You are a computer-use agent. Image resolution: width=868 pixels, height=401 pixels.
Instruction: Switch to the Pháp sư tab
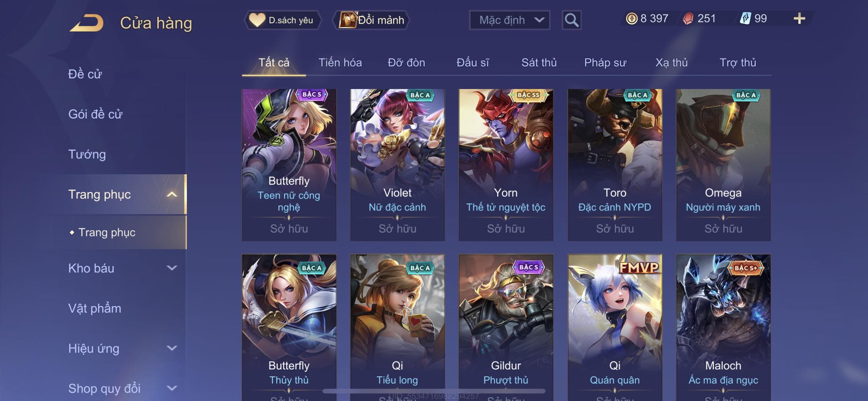(605, 63)
